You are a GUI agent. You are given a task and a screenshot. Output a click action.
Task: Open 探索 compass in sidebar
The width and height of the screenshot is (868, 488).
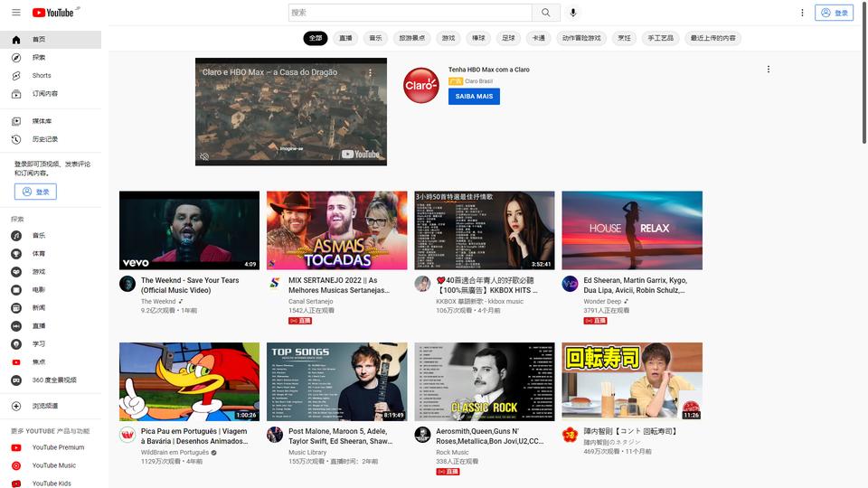(x=51, y=58)
